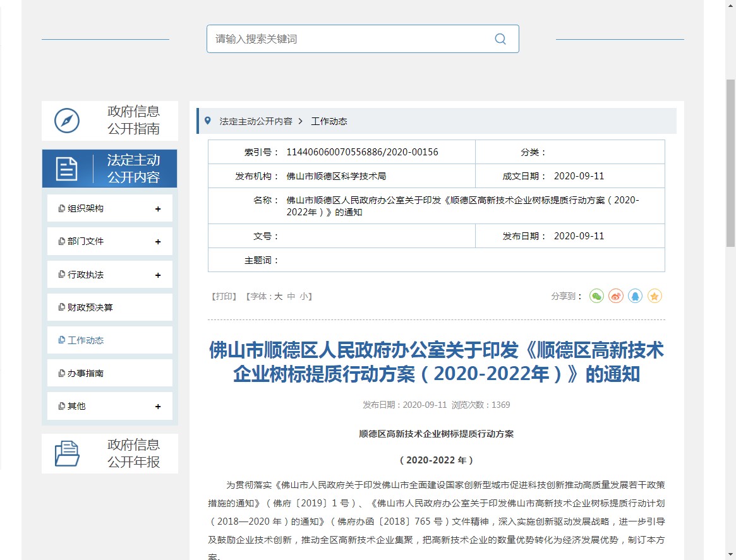Open the 财政预决算 menu item
This screenshot has height=560, width=736.
(110, 307)
